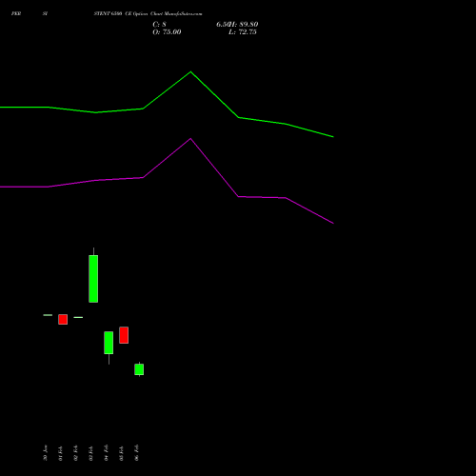Click the high price text 'H: 89.80'
This screenshot has width=476, height=476.
click(244, 25)
